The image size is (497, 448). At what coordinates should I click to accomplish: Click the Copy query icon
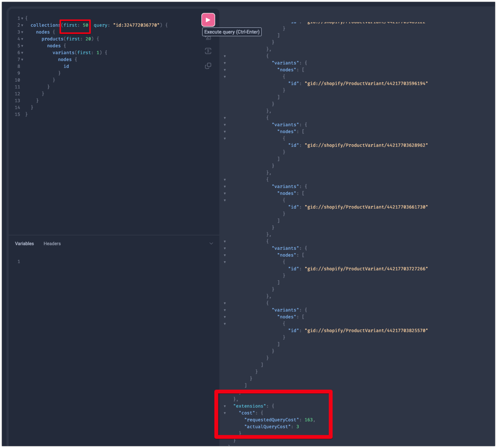pyautogui.click(x=208, y=66)
